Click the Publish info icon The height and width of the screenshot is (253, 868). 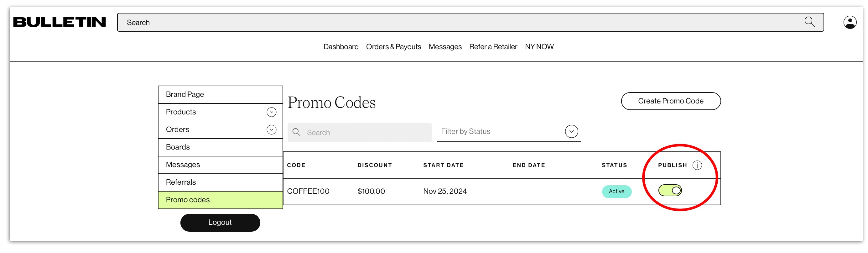pos(697,165)
